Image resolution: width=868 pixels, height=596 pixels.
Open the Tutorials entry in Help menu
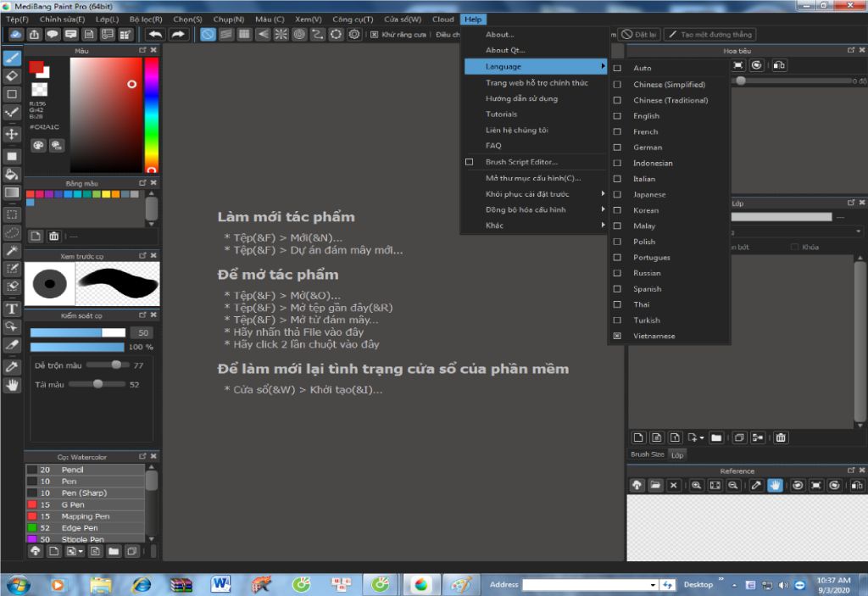pyautogui.click(x=501, y=114)
